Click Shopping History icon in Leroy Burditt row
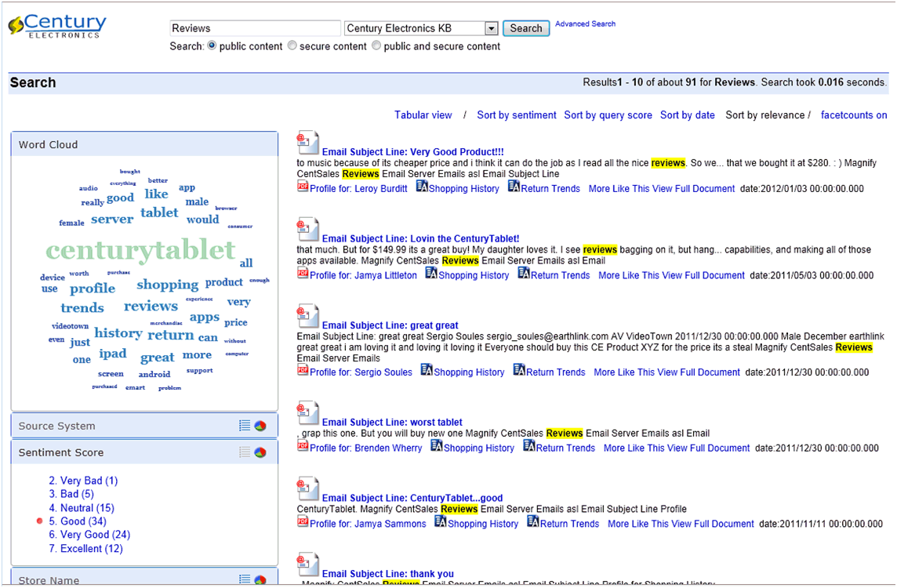Viewport: 897px width, 588px height. tap(422, 187)
